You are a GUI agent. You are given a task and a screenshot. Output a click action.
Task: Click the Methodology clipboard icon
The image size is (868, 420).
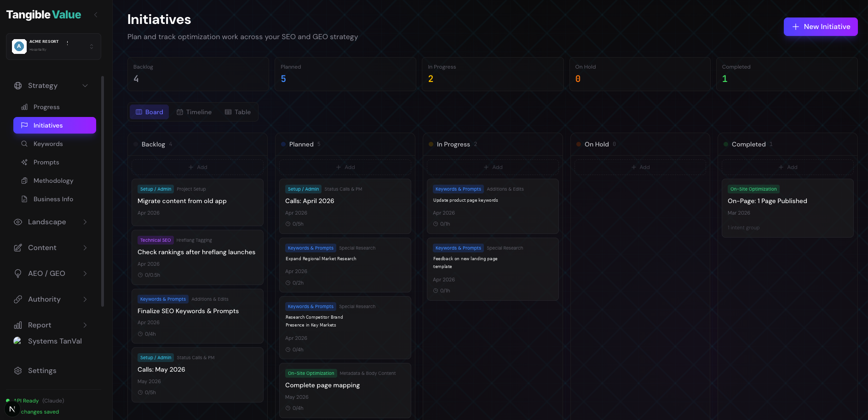click(x=24, y=181)
